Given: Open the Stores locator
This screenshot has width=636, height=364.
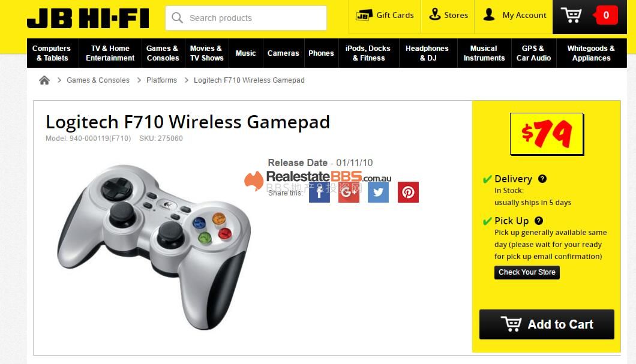Looking at the screenshot, I should [448, 16].
